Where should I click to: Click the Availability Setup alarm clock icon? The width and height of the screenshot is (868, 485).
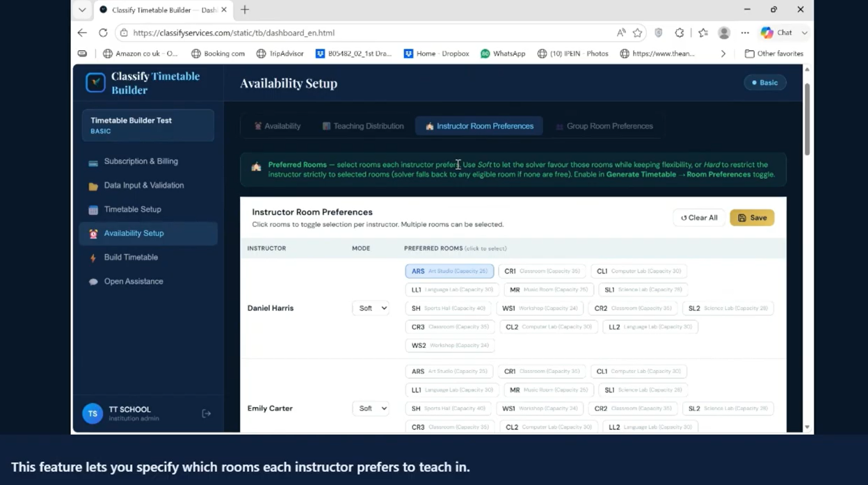point(93,234)
